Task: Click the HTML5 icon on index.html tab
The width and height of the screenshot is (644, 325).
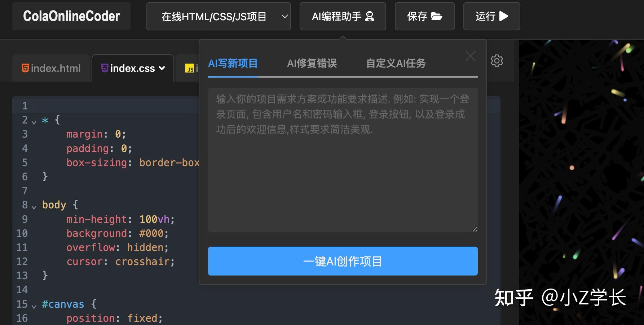Action: (25, 68)
